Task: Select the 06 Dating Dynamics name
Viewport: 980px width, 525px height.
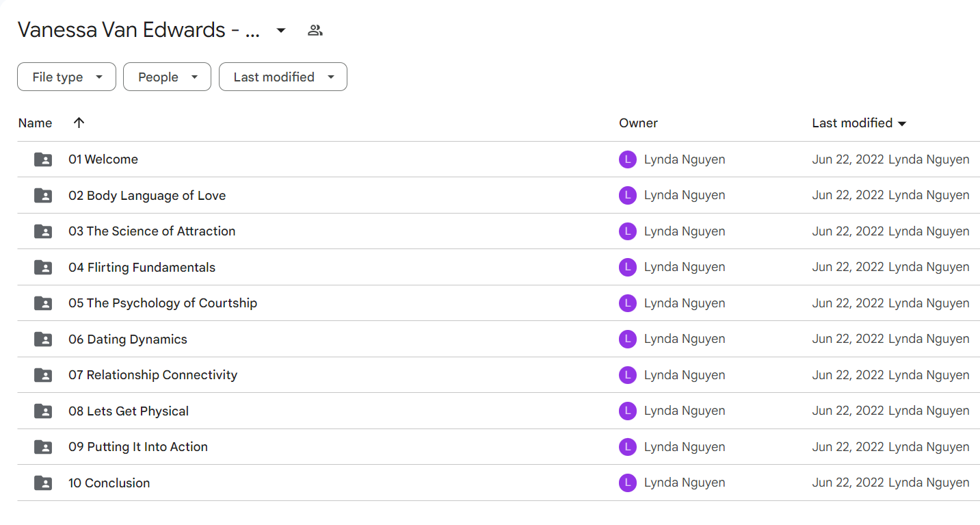Action: (x=128, y=340)
